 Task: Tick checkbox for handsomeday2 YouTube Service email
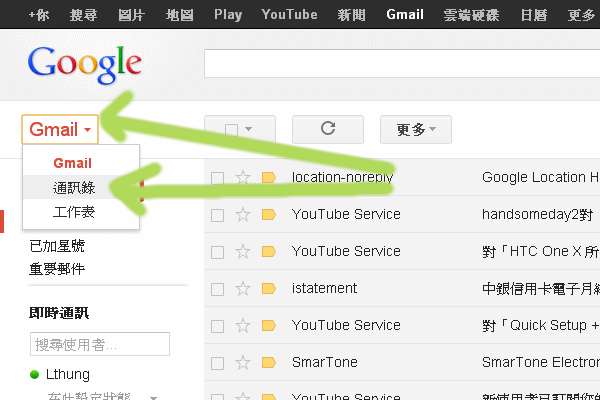coord(217,215)
